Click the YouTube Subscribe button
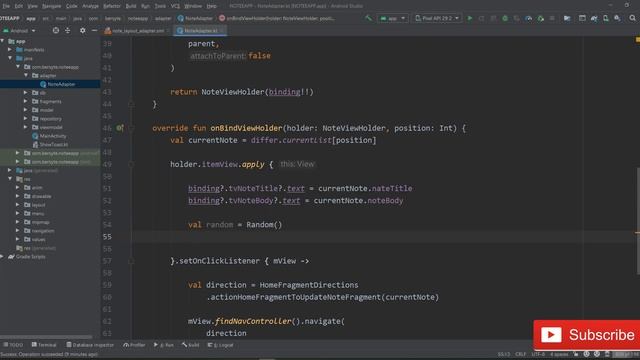 (x=587, y=335)
